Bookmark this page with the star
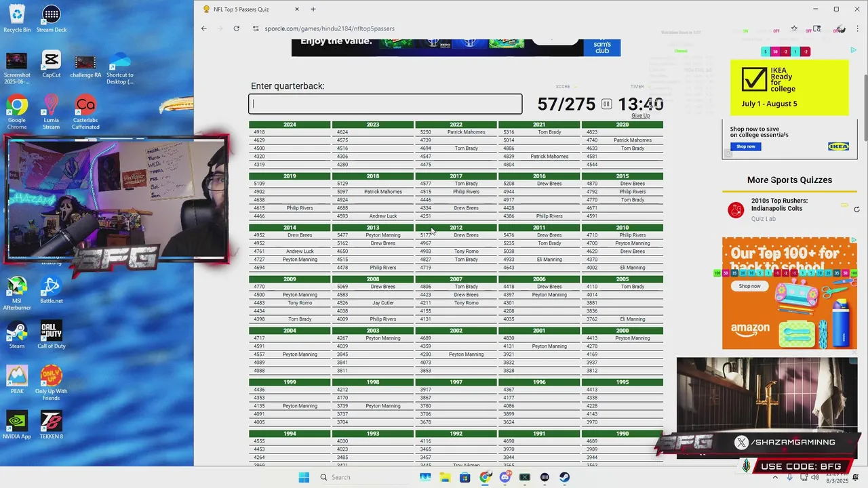 pyautogui.click(x=794, y=28)
